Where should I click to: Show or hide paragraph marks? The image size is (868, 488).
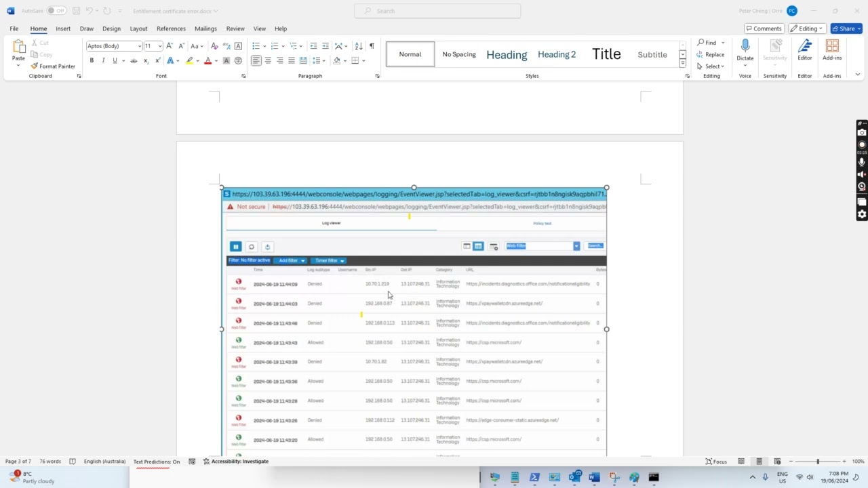[372, 46]
